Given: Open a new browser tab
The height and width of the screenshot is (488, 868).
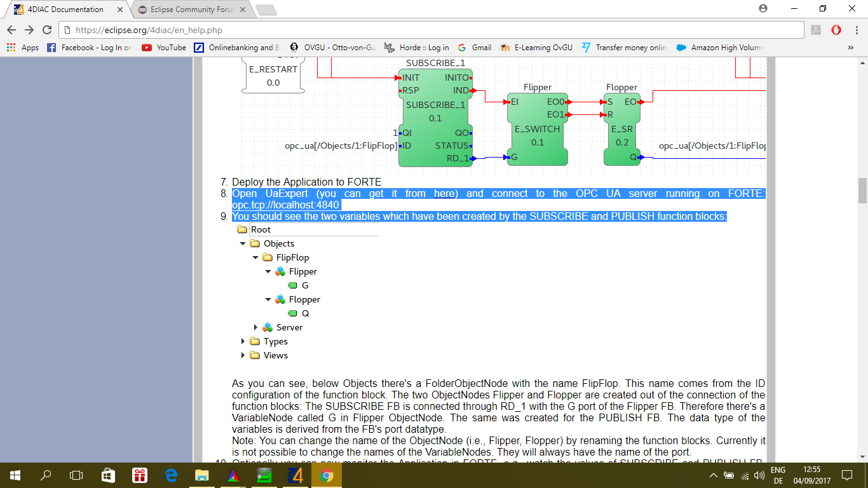Looking at the screenshot, I should 266,10.
